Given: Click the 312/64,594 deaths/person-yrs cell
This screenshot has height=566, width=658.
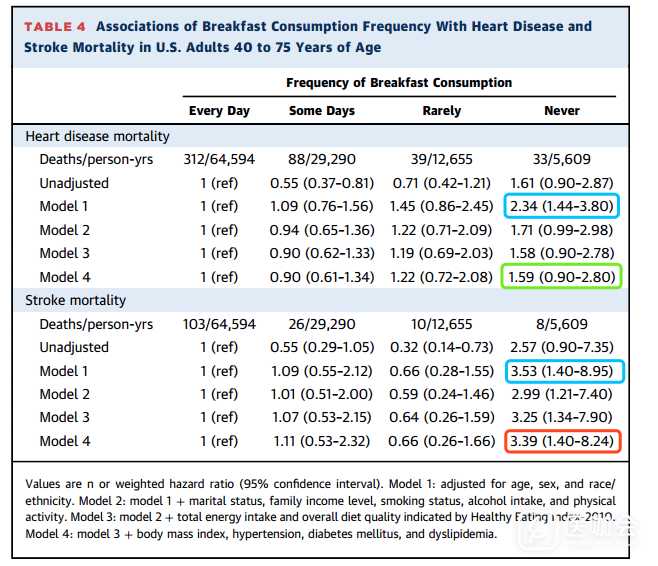Looking at the screenshot, I should 219,159.
